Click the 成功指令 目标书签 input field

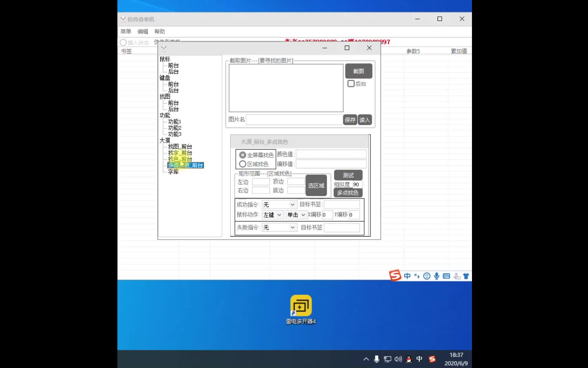coord(342,204)
